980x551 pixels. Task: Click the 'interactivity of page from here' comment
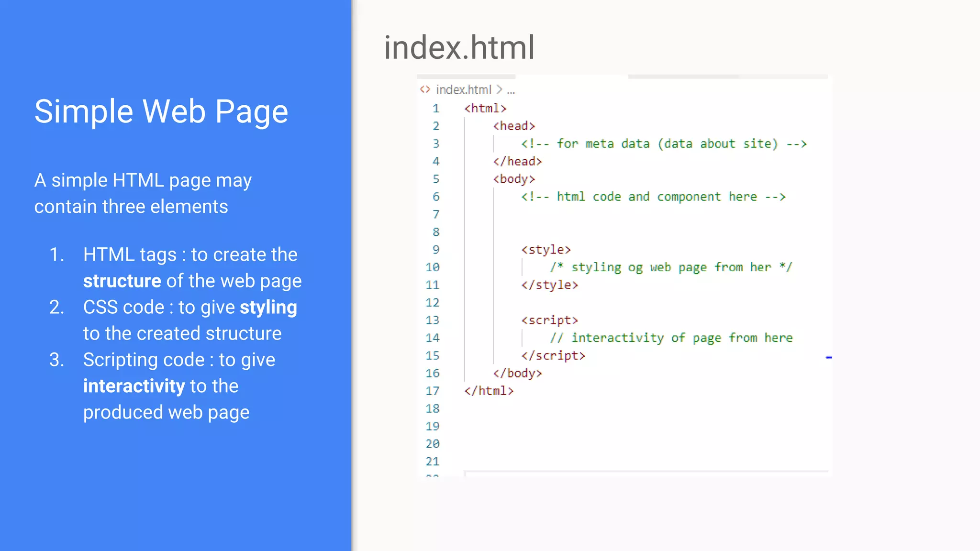[x=671, y=338]
